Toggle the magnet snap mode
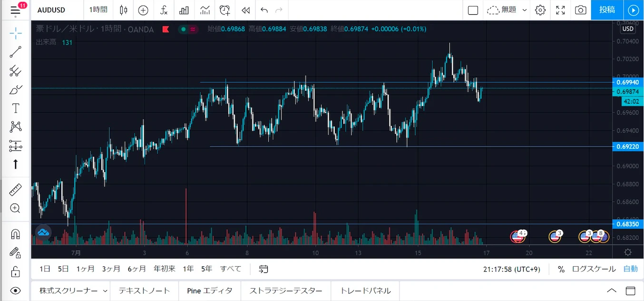644x301 pixels. tap(15, 234)
